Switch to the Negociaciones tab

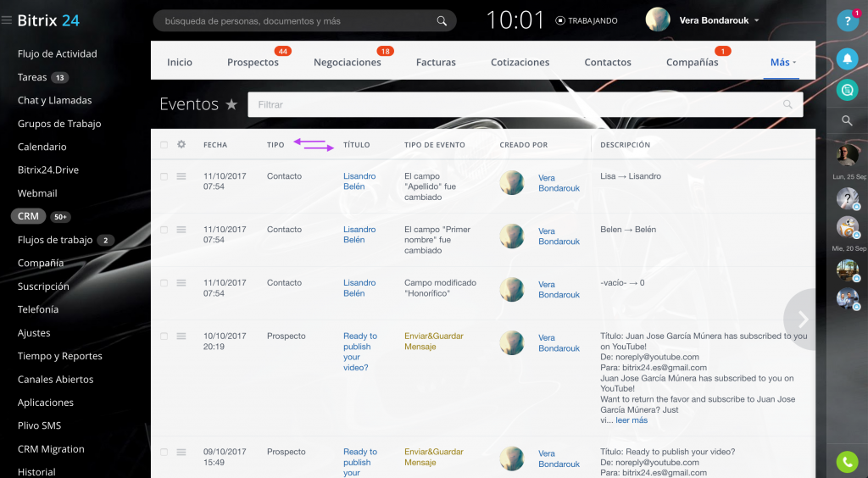click(x=348, y=63)
